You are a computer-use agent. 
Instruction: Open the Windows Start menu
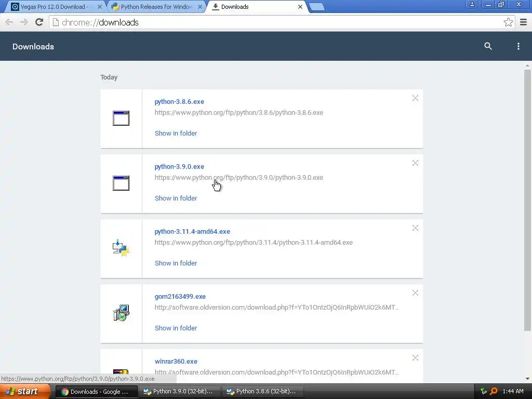(25, 392)
